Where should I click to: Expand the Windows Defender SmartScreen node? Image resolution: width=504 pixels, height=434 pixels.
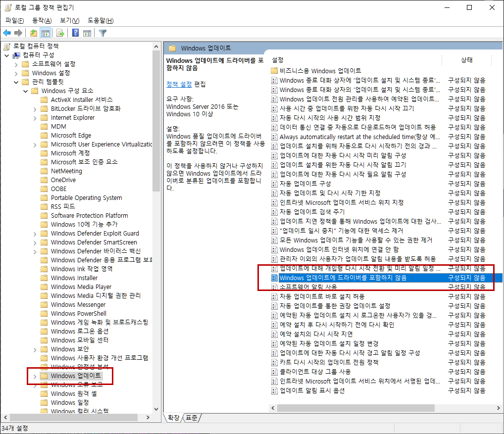(35, 243)
